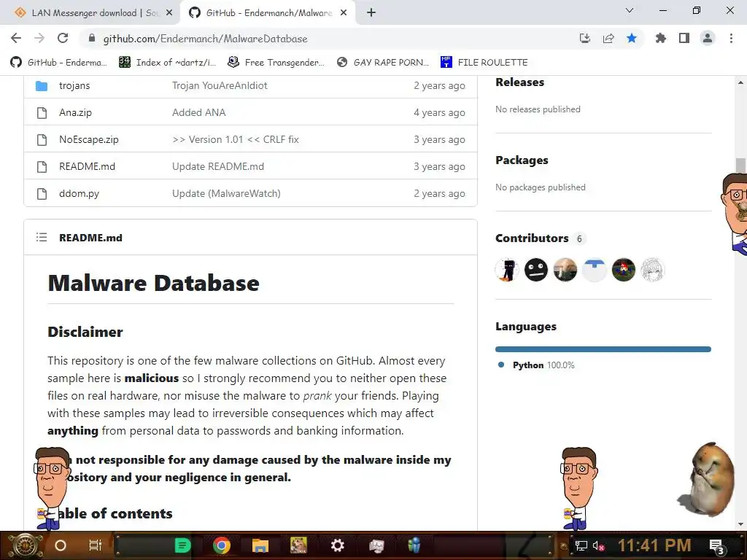Go back using browser back arrow
This screenshot has width=747, height=560.
click(x=16, y=38)
